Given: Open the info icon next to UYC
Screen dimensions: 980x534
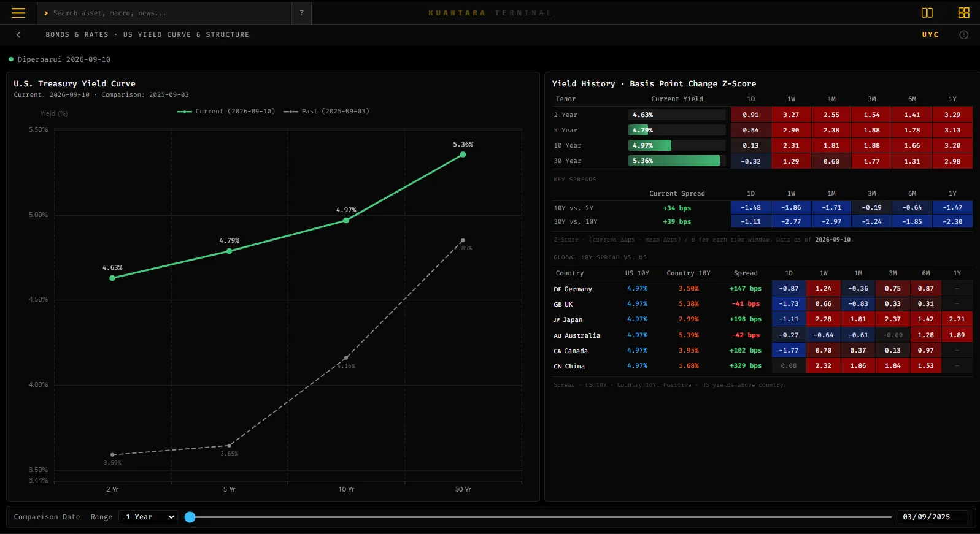Looking at the screenshot, I should (963, 35).
